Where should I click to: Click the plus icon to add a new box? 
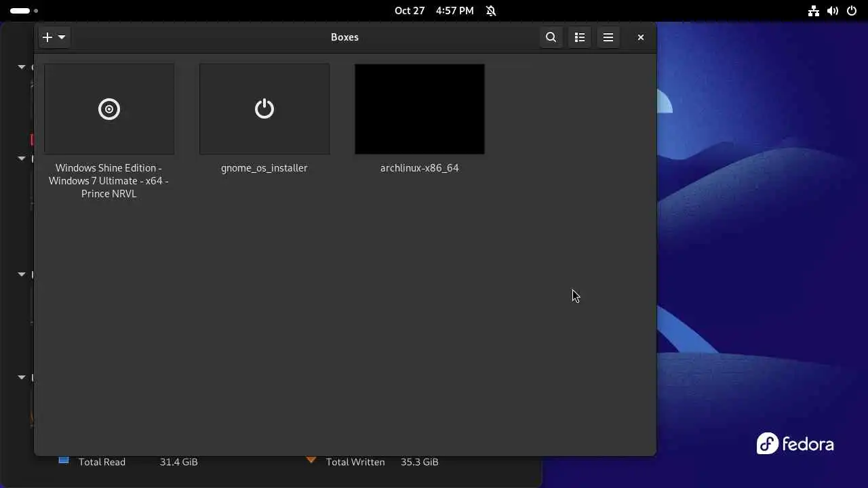pyautogui.click(x=47, y=37)
